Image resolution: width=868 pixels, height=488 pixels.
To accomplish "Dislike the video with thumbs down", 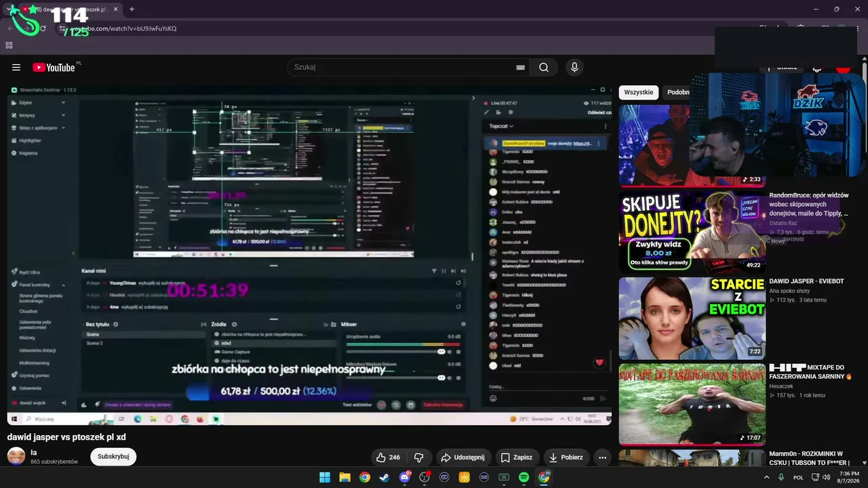I will (419, 457).
